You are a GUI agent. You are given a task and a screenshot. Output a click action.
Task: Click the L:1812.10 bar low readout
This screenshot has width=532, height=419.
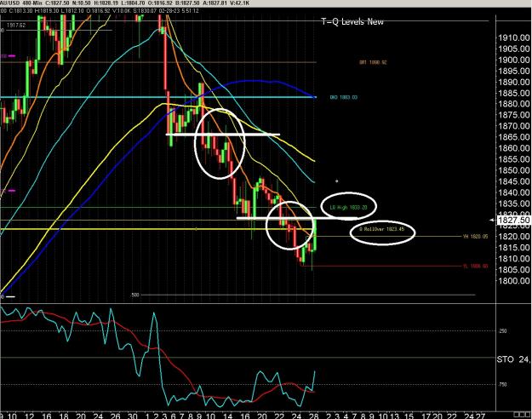click(x=73, y=10)
